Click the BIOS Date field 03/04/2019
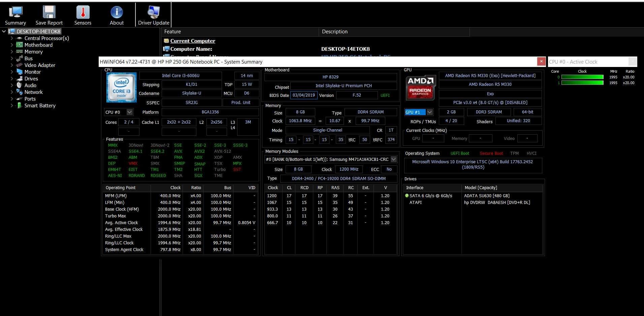This screenshot has height=316, width=644. 304,95
